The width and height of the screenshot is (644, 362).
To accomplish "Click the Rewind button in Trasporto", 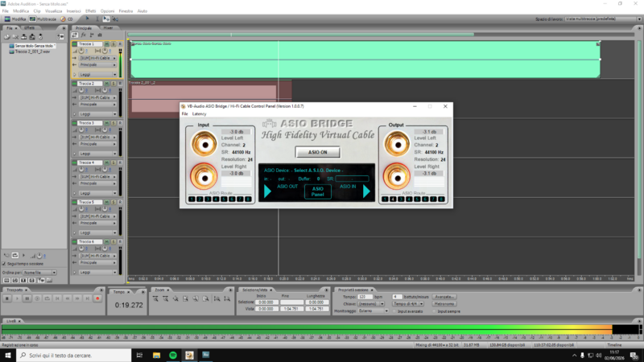I will pyautogui.click(x=68, y=298).
